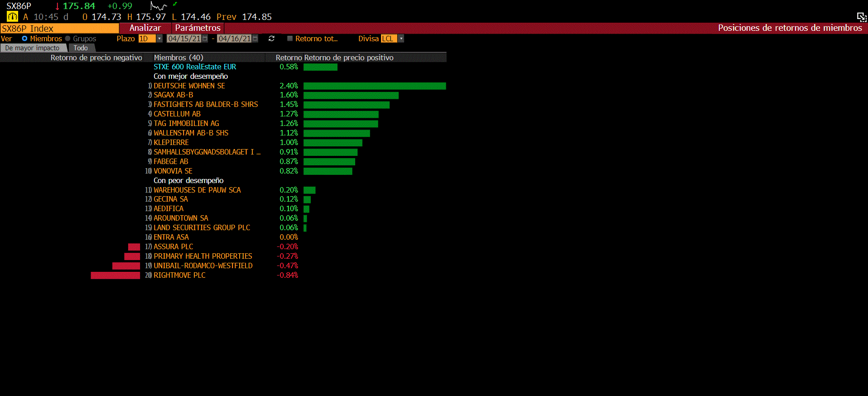
Task: Switch to the De mayor impacto tab
Action: click(x=33, y=48)
